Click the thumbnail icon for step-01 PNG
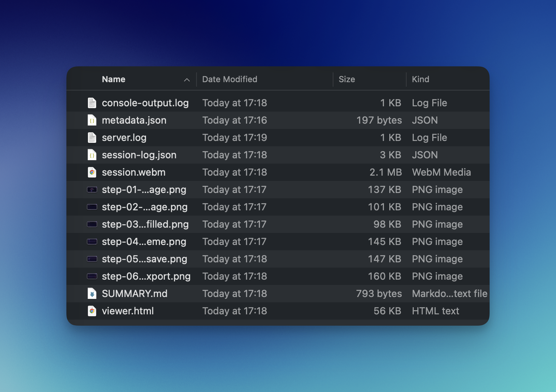This screenshot has height=392, width=556. (92, 189)
